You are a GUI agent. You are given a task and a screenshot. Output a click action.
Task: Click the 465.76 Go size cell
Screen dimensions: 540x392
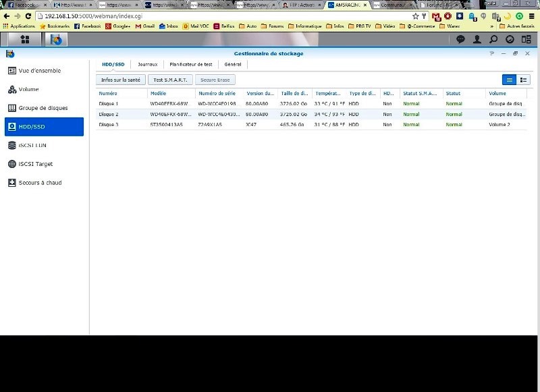292,125
